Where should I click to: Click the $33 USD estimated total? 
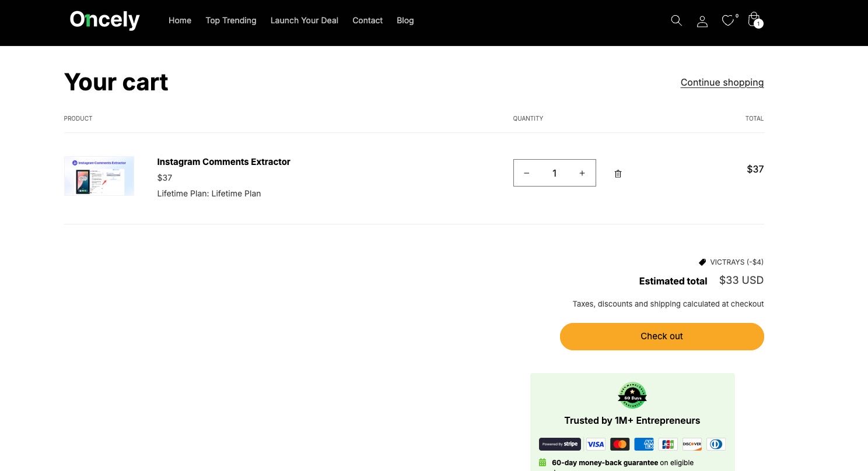click(x=741, y=280)
